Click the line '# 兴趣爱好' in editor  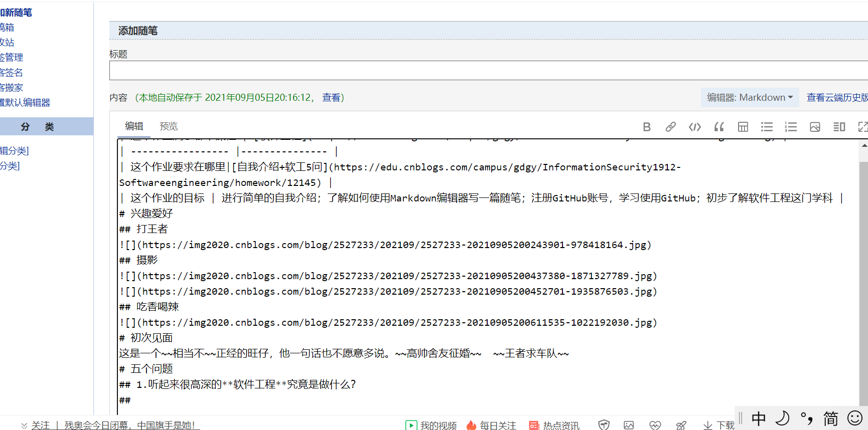(x=146, y=213)
